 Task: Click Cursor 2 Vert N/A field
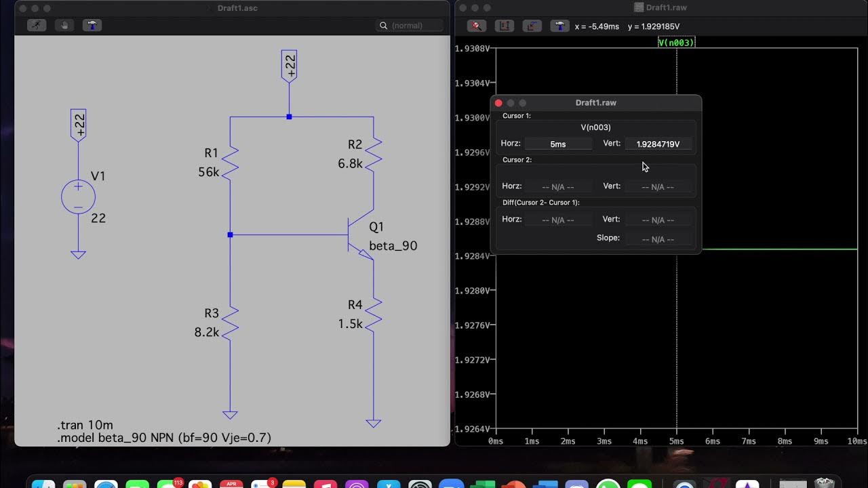click(658, 186)
